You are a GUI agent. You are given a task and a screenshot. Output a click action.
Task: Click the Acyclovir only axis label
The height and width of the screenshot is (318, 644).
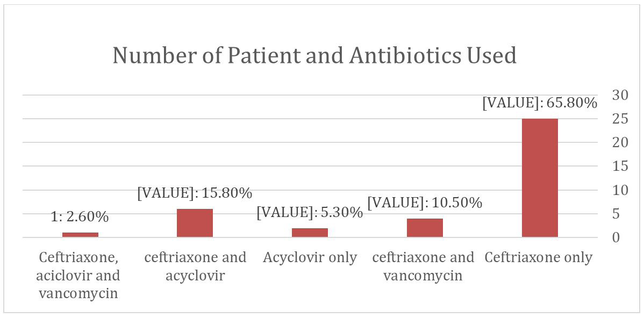tap(310, 258)
